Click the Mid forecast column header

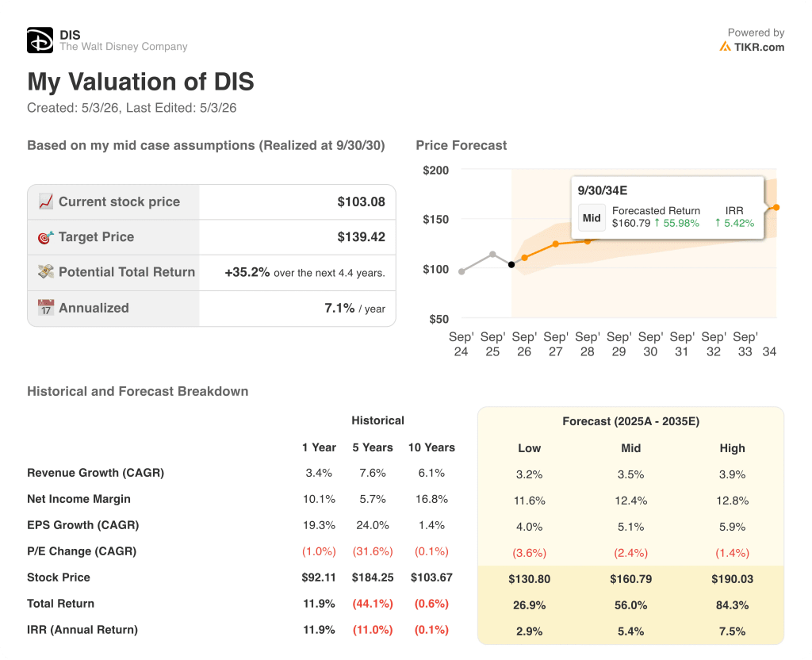[630, 448]
